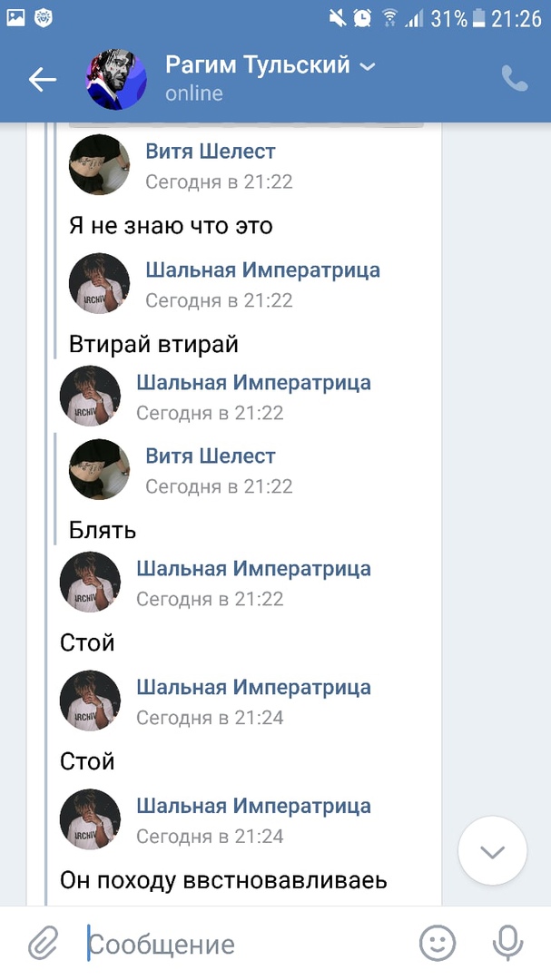The image size is (551, 980).
Task: Select the 'Втирай втирай' message
Action: [x=153, y=344]
